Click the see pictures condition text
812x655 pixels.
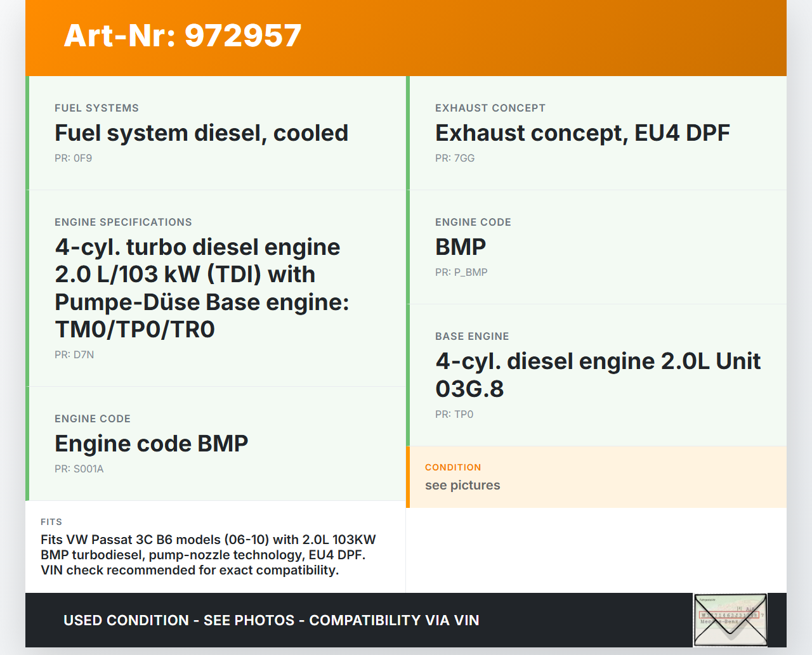tap(462, 486)
